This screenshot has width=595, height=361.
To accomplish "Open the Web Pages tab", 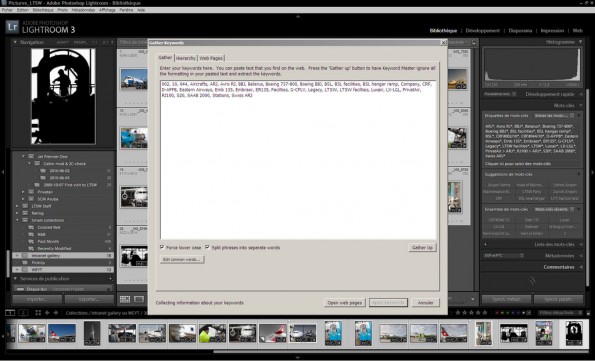I will (x=211, y=58).
